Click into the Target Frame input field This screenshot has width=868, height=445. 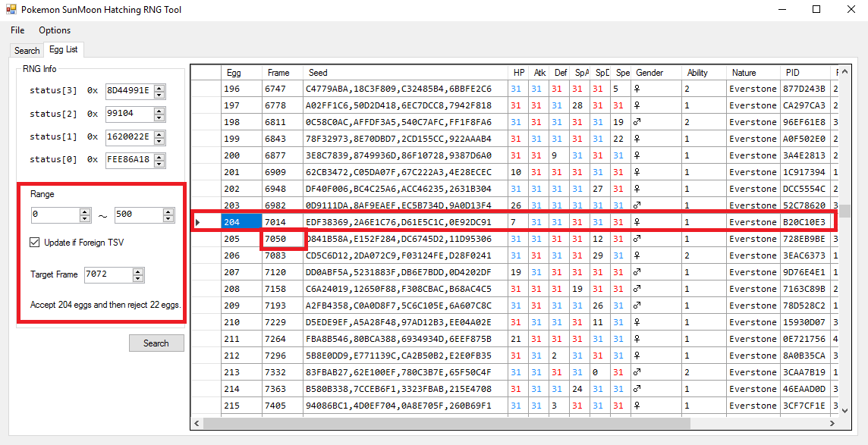(x=106, y=274)
